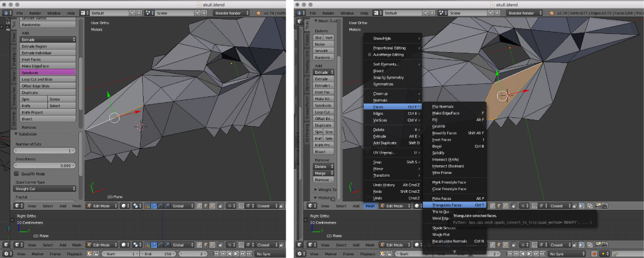This screenshot has width=644, height=258.
Task: Choose edge select mode, left window upper 3D header
Action: [206, 206]
